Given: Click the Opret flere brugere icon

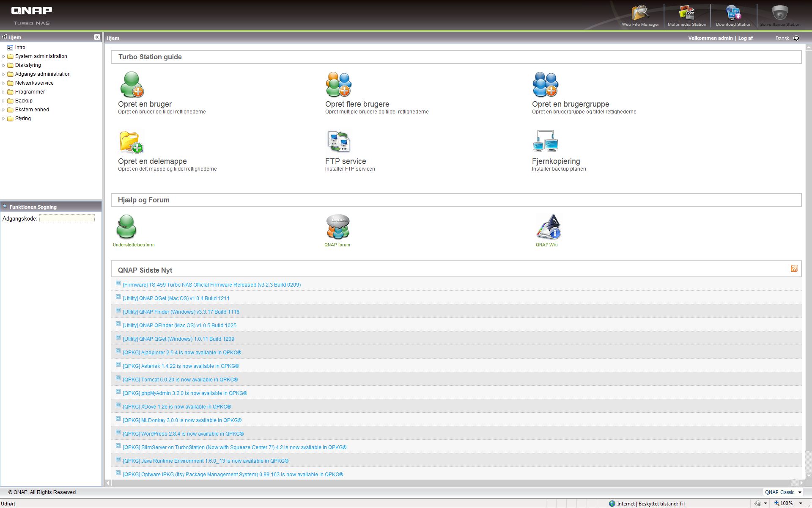Looking at the screenshot, I should tap(339, 85).
